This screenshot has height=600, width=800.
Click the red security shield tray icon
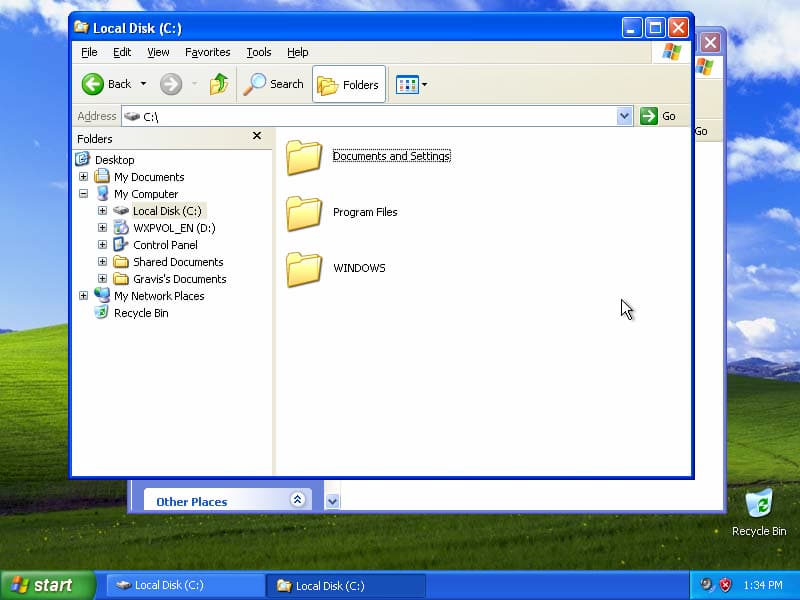pyautogui.click(x=725, y=585)
